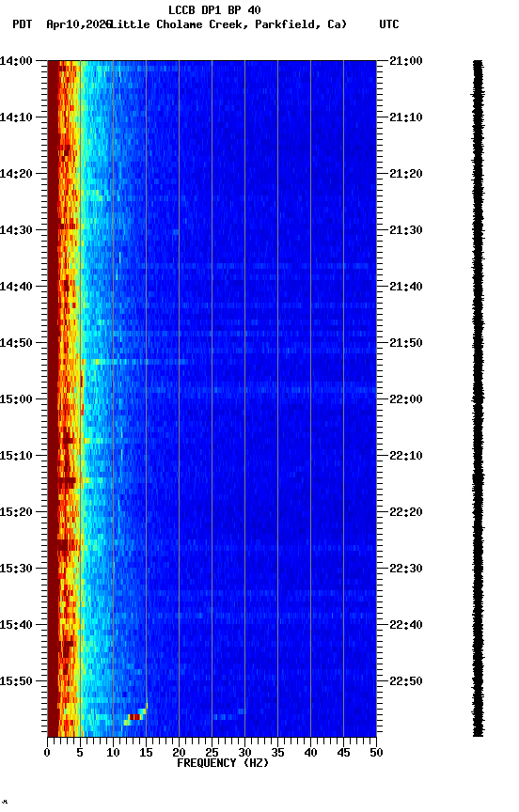Click the '30' frequency axis label
Screen dimensions: 519x812
click(244, 753)
